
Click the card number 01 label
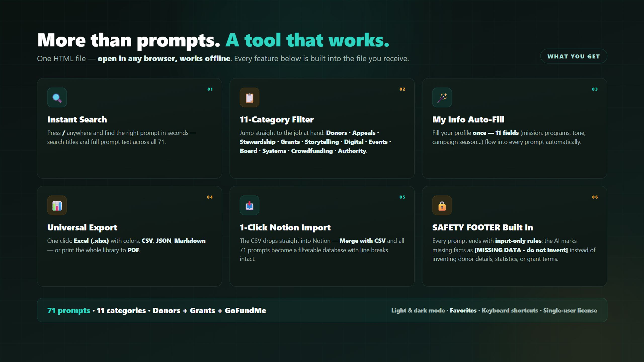[x=210, y=89]
